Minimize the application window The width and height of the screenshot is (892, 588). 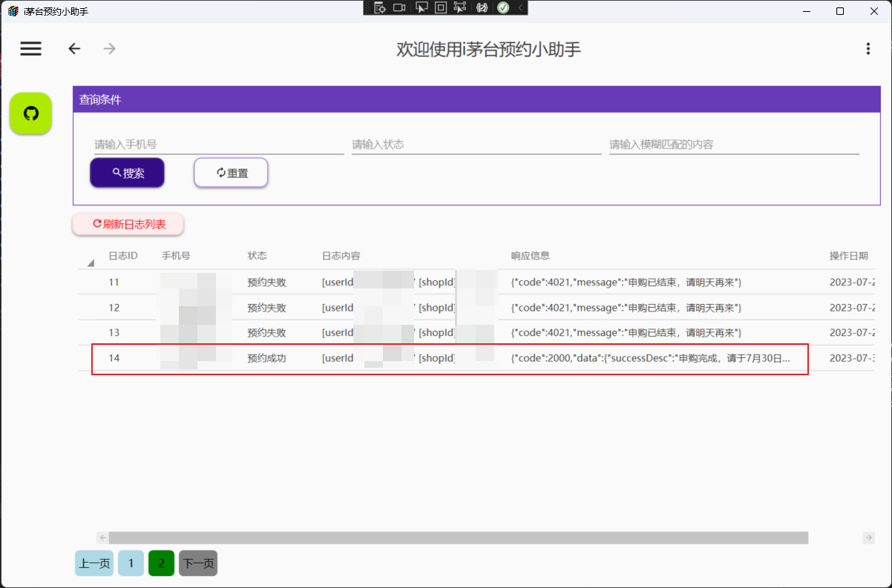tap(807, 11)
